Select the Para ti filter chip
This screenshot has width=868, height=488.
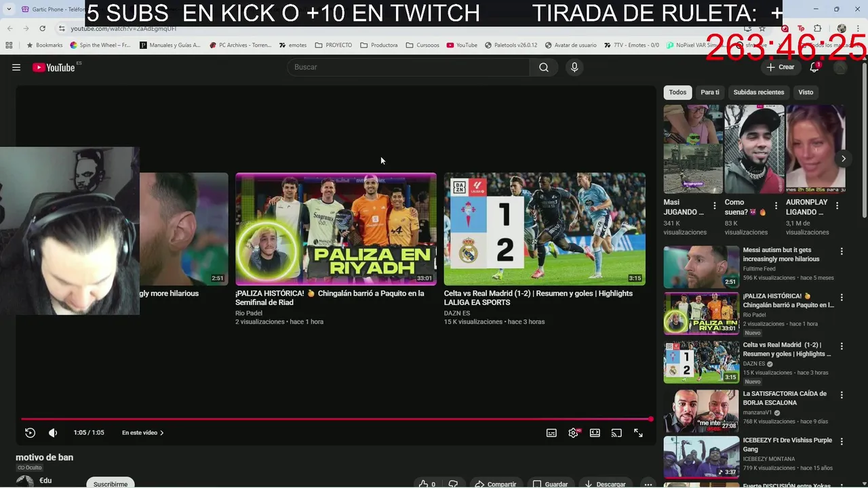pyautogui.click(x=710, y=92)
